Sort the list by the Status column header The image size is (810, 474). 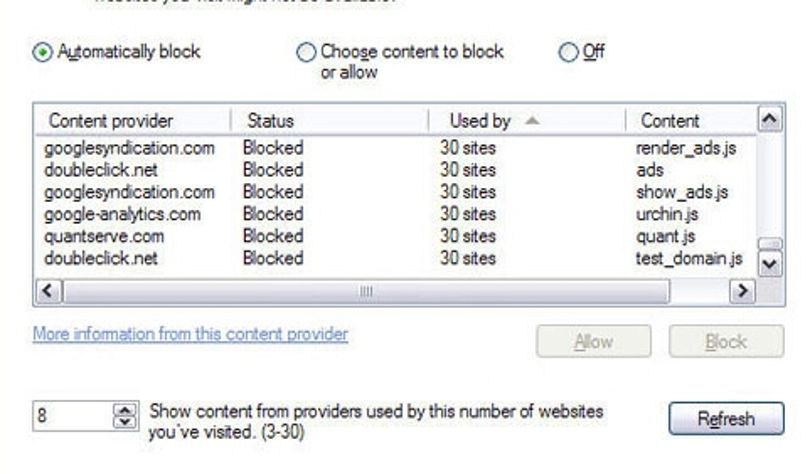click(x=330, y=121)
